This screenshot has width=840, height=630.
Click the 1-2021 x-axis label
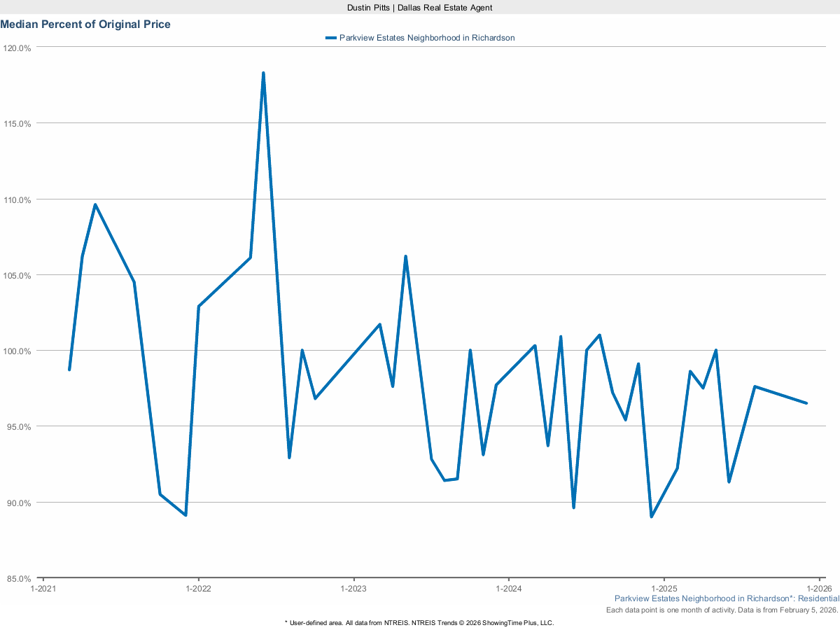(x=43, y=589)
